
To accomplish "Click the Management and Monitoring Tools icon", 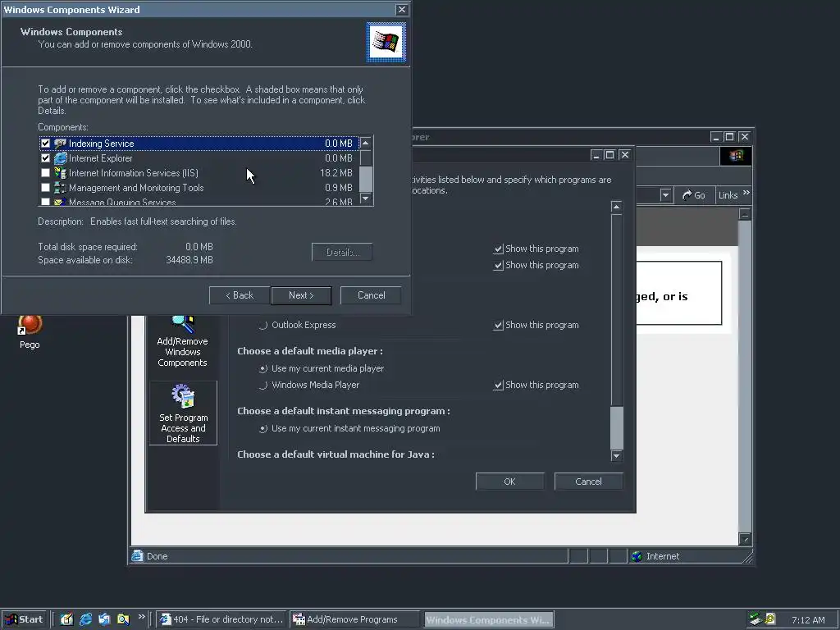I will coord(60,188).
